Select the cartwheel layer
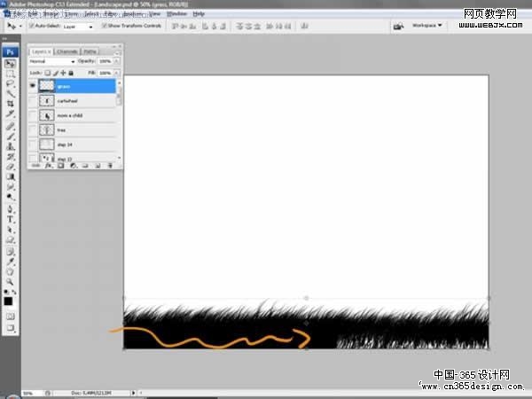 coord(76,101)
